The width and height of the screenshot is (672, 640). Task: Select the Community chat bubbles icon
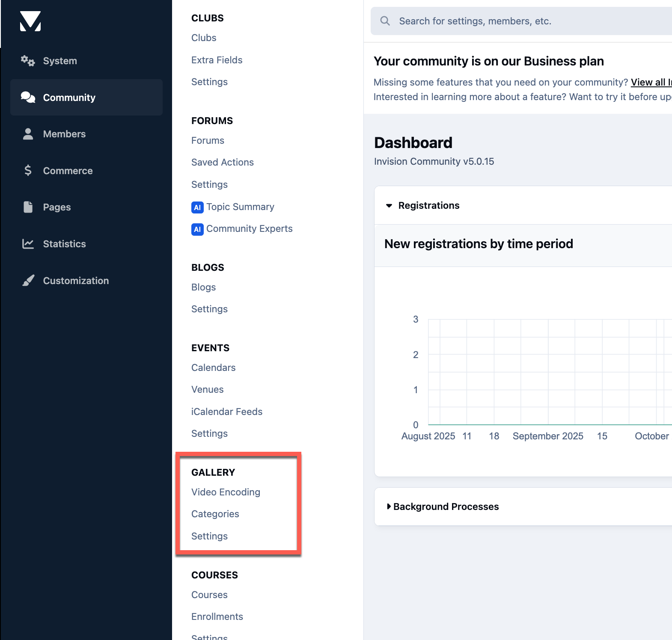(x=28, y=97)
